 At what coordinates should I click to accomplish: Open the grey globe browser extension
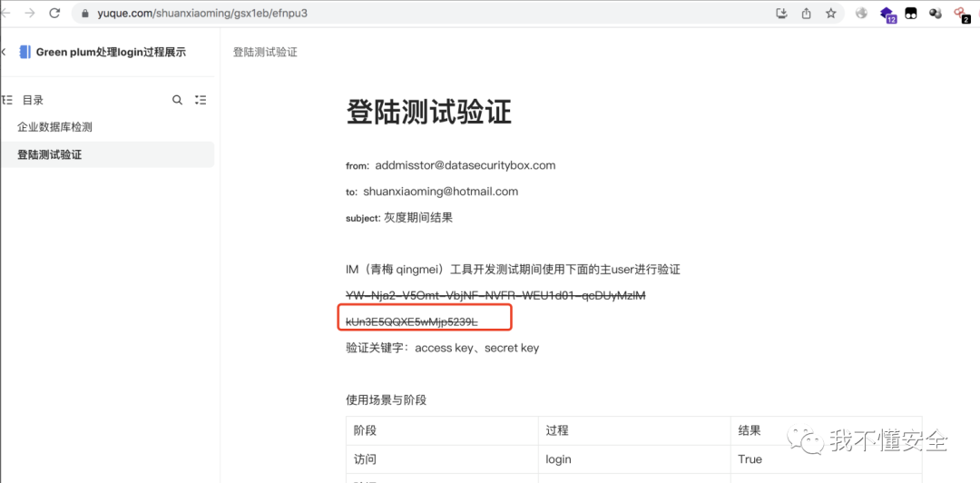(862, 13)
